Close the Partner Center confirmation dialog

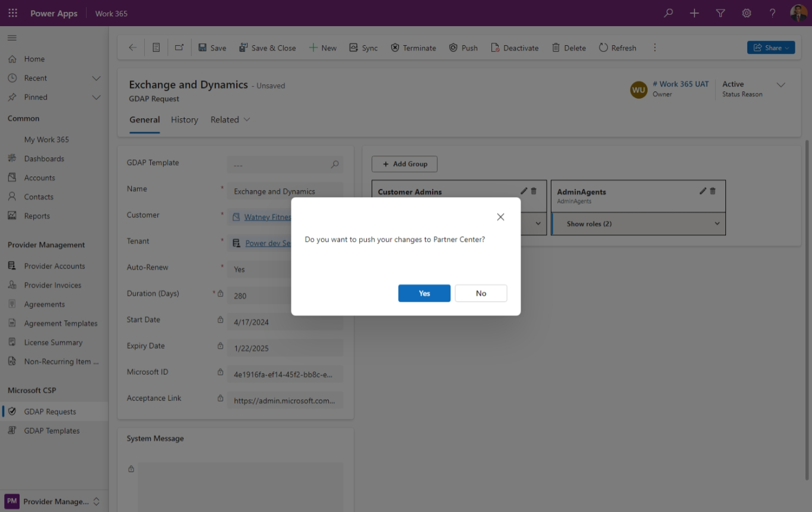pos(500,217)
